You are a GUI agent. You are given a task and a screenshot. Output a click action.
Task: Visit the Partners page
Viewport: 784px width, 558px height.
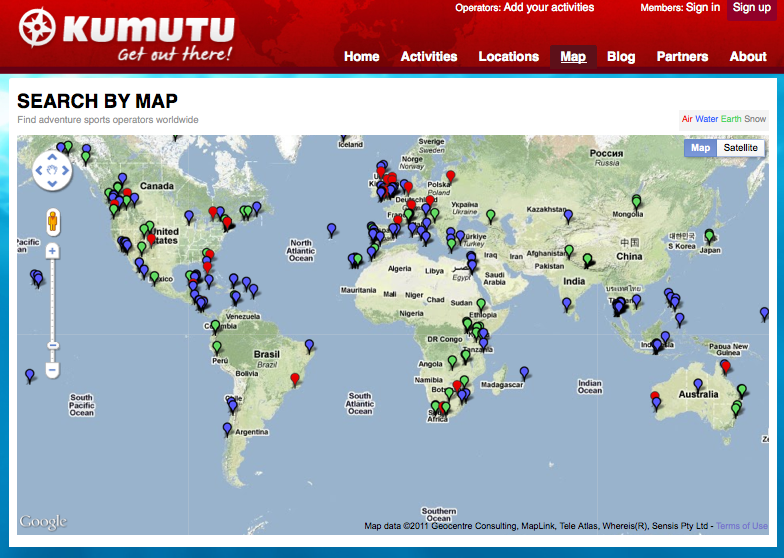click(x=682, y=56)
